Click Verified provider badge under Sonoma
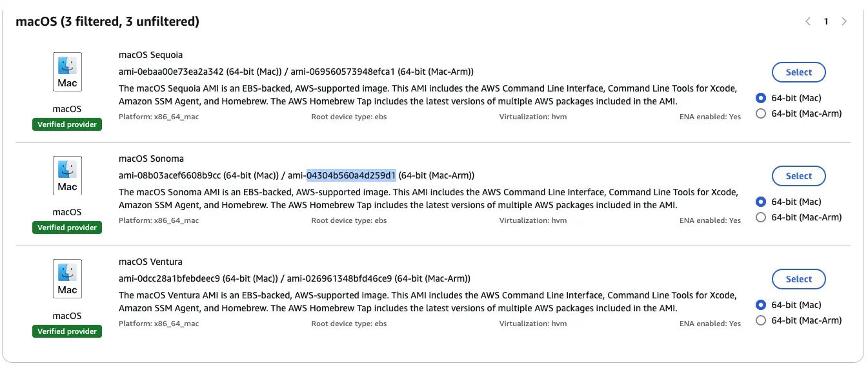 pos(67,228)
